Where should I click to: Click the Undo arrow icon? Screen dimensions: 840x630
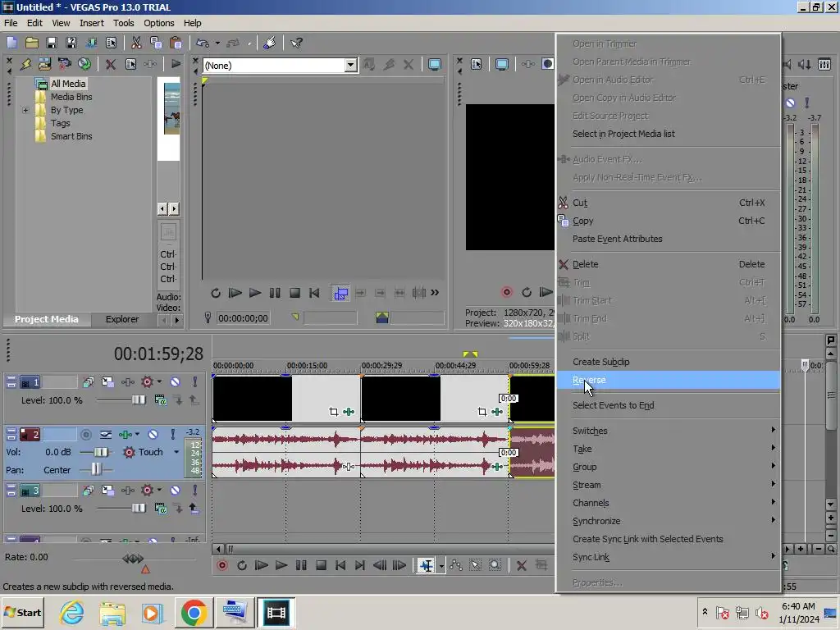(x=202, y=43)
